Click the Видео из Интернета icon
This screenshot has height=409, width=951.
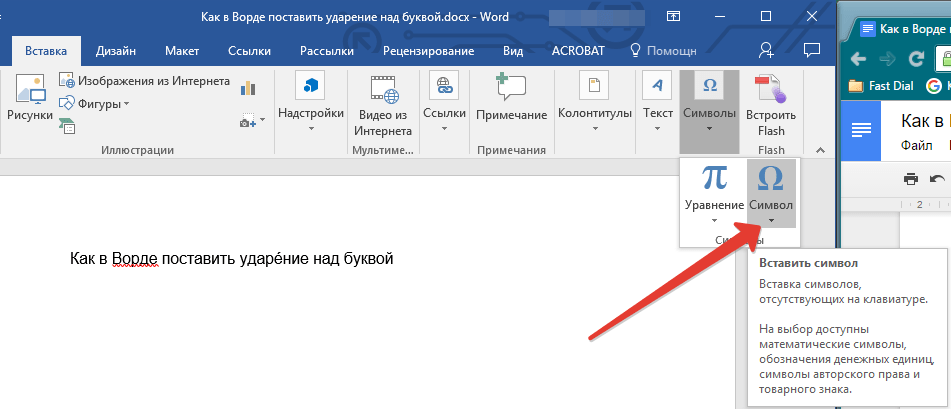pyautogui.click(x=384, y=89)
